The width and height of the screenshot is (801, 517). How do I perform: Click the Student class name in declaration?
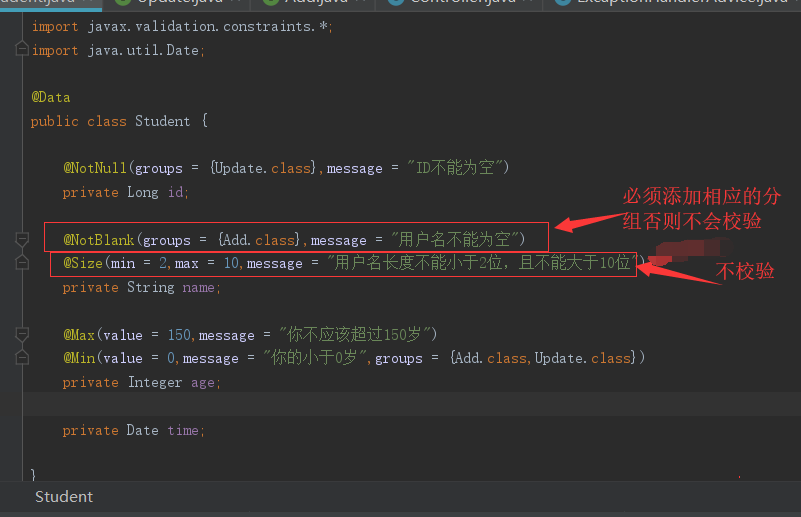[x=162, y=121]
